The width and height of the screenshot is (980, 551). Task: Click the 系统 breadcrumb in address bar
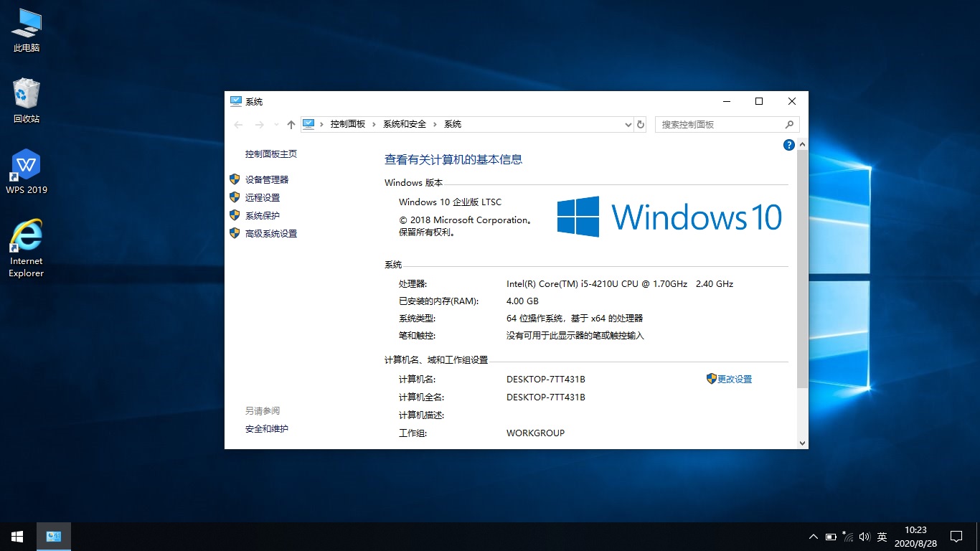coord(453,124)
